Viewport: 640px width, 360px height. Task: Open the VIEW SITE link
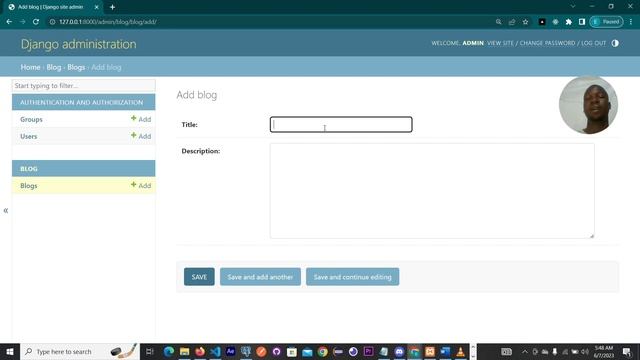(500, 43)
